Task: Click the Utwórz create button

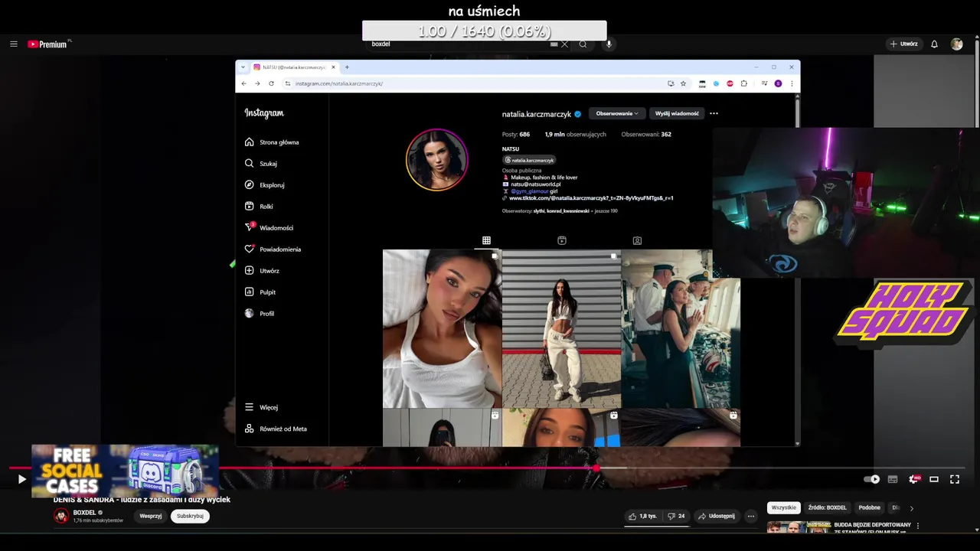Action: [903, 44]
